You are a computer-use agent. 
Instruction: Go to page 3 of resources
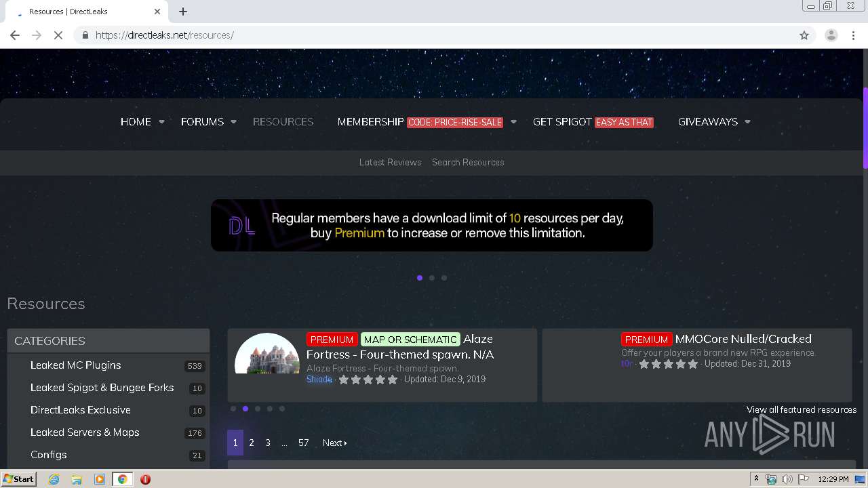click(x=268, y=443)
